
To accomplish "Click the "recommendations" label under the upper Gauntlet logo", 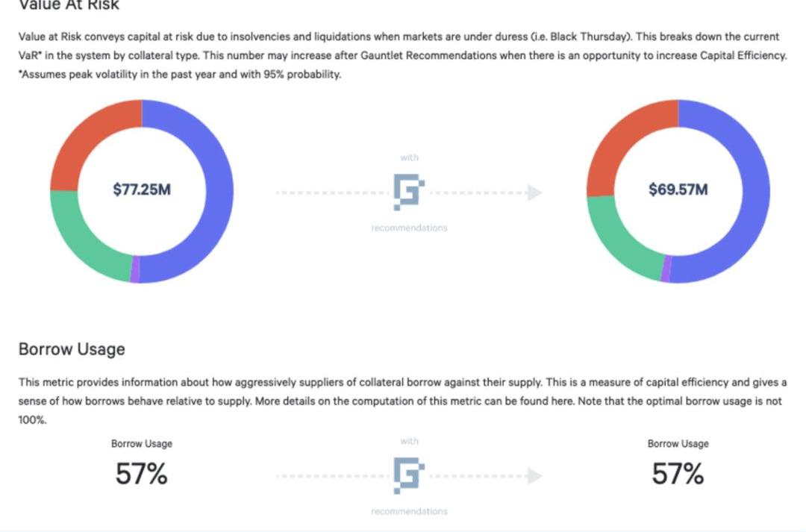I will (x=409, y=228).
